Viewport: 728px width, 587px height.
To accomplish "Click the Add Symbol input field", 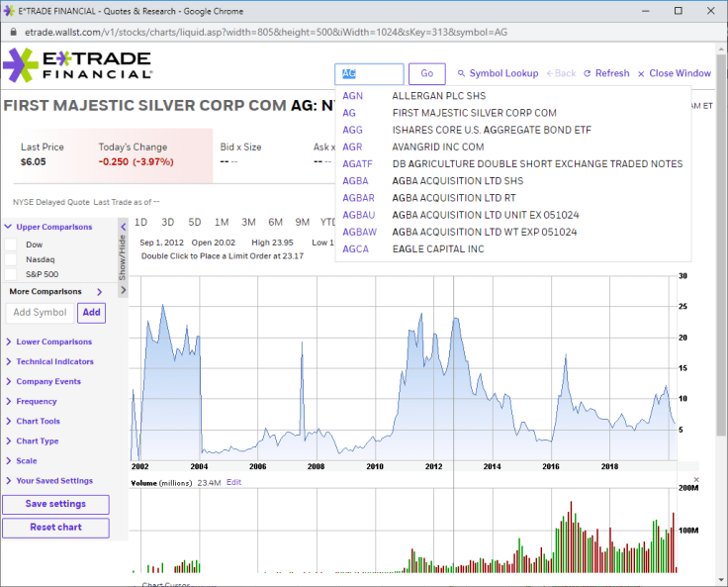I will click(x=41, y=313).
